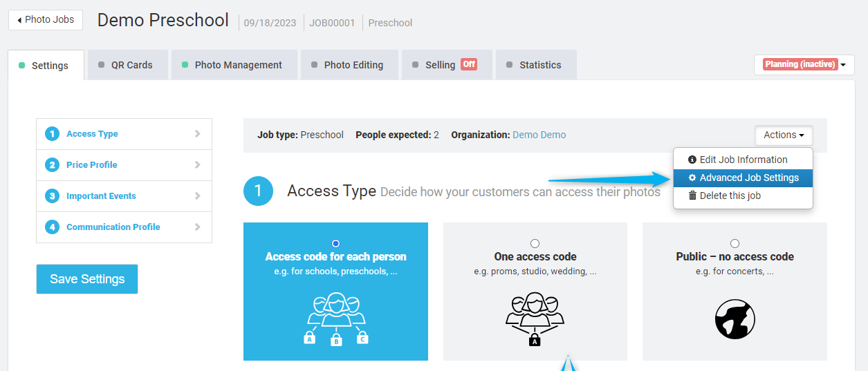The width and height of the screenshot is (868, 371).
Task: Select 'Public – no access code' radio button
Action: tap(735, 243)
